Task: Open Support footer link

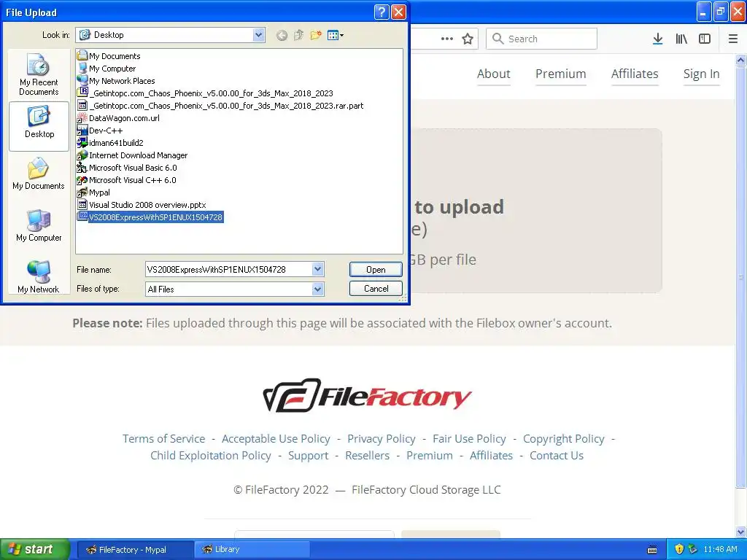Action: click(x=309, y=455)
